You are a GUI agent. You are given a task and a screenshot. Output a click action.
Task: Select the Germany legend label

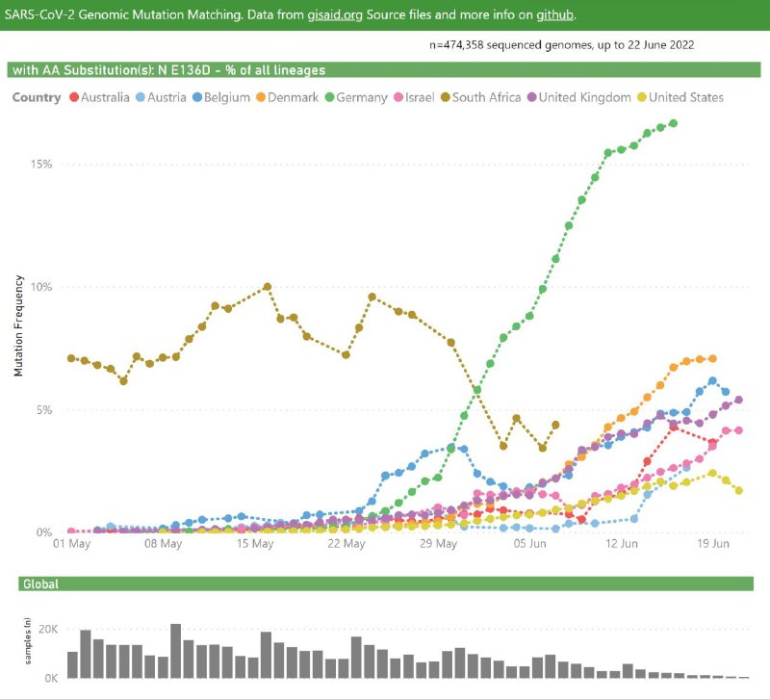click(x=362, y=97)
